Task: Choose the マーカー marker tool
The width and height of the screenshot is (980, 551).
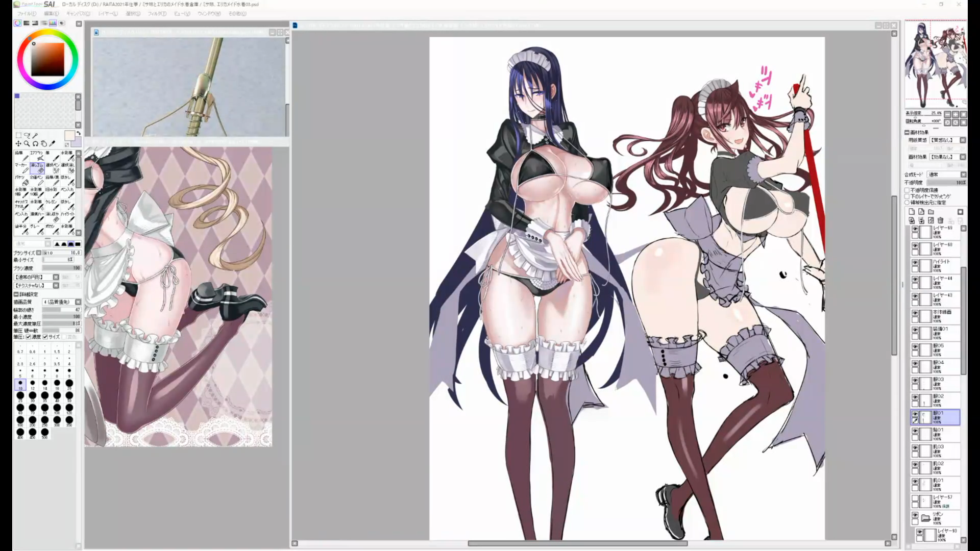Action: coord(21,168)
